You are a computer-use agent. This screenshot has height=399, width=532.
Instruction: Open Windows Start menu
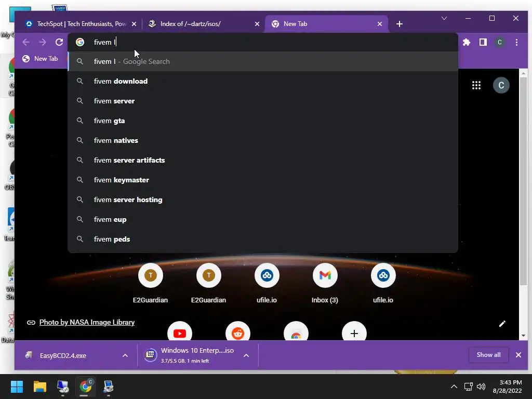coord(17,387)
